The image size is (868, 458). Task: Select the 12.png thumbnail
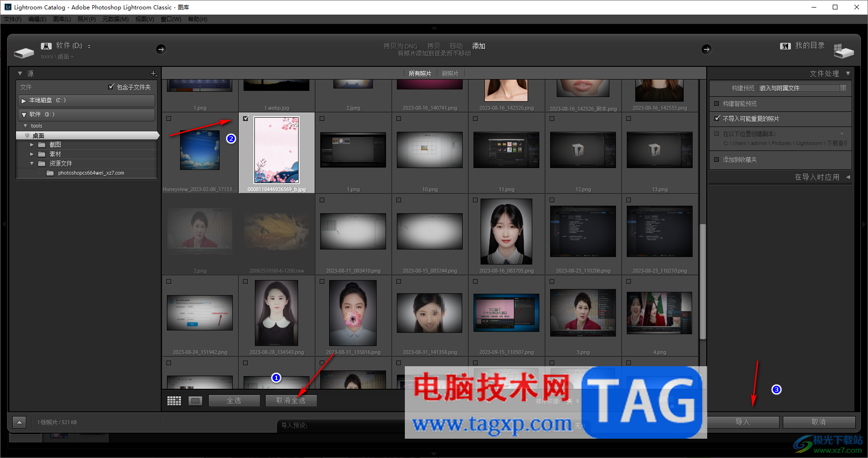click(x=583, y=150)
